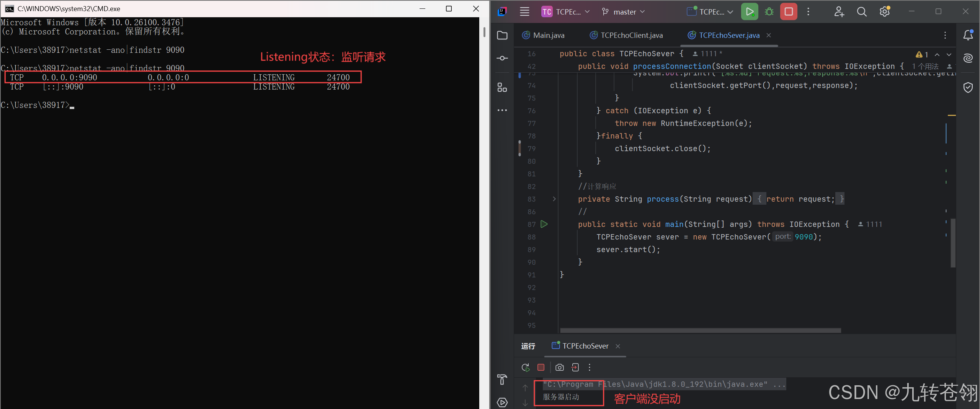Open the Structure tool window
Screen dimensions: 980x409
tap(502, 87)
